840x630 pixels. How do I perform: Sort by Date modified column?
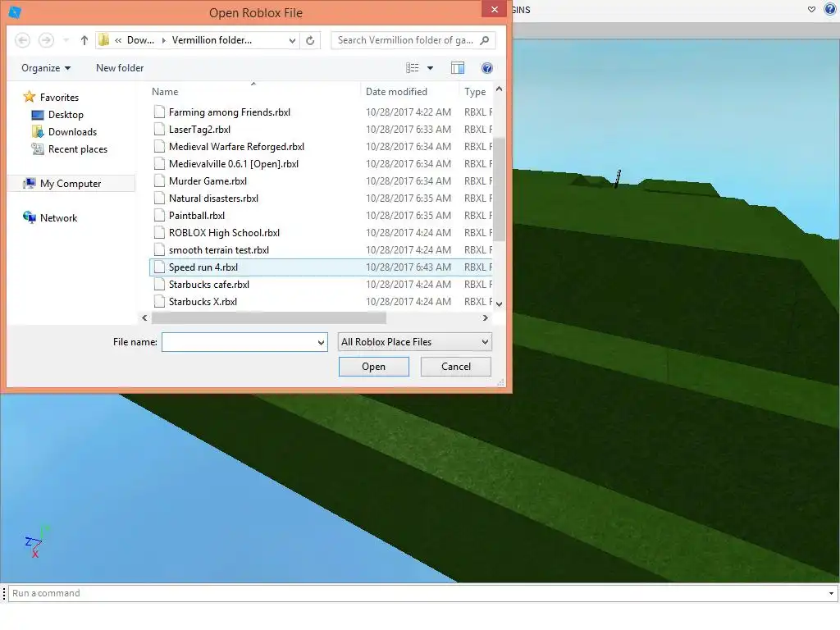click(x=396, y=92)
